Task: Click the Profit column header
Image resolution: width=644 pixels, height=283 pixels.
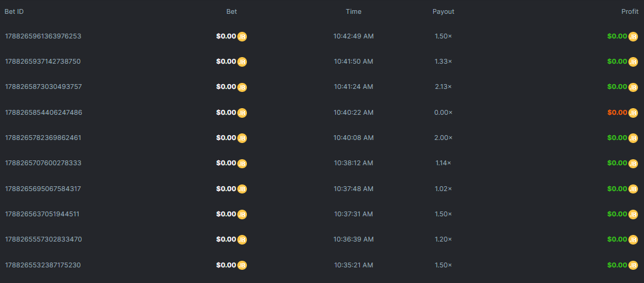Action: [x=630, y=11]
